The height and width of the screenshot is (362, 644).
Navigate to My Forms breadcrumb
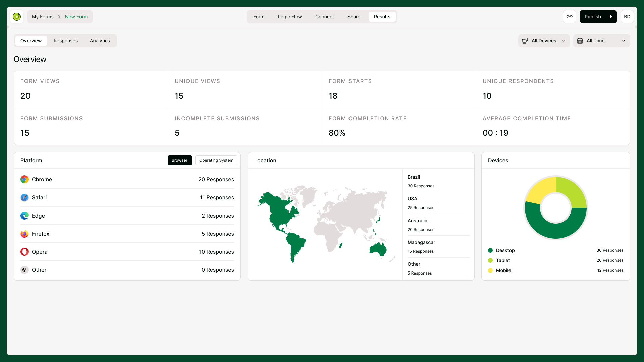[43, 17]
